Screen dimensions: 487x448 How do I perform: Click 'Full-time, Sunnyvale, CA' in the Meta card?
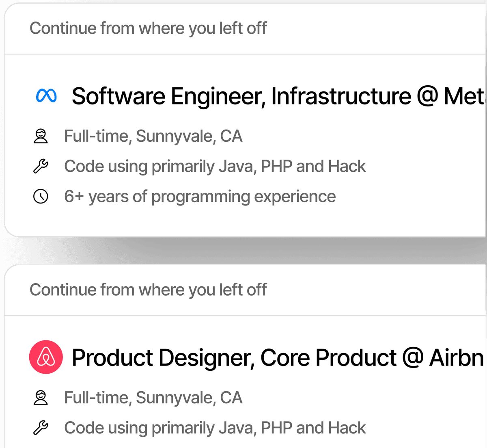coord(153,136)
